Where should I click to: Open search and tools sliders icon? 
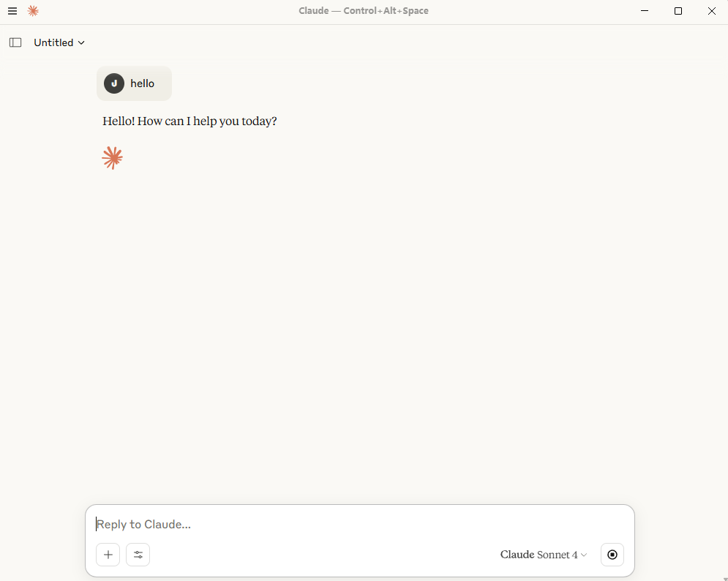point(138,555)
